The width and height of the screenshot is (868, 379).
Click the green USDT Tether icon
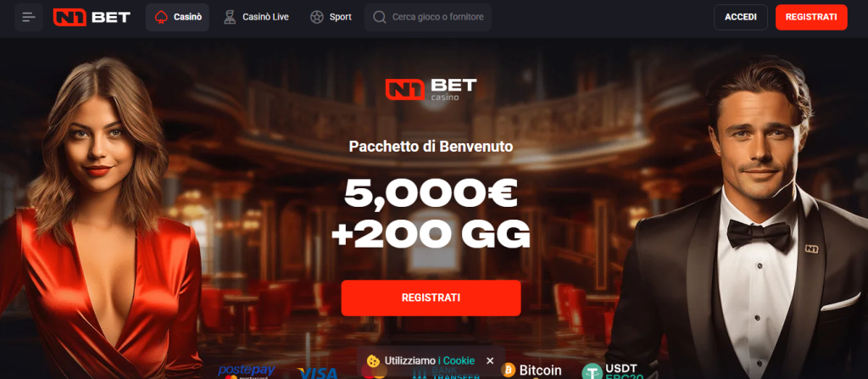point(593,371)
